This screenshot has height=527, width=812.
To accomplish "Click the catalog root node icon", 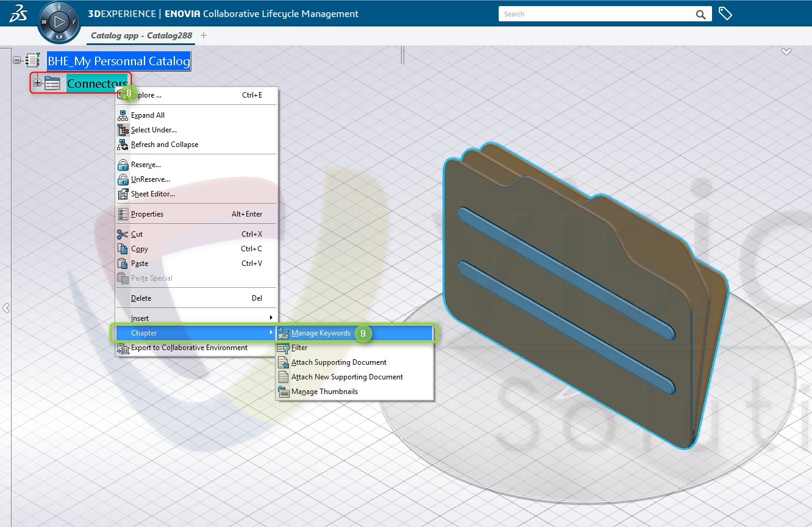I will [33, 60].
